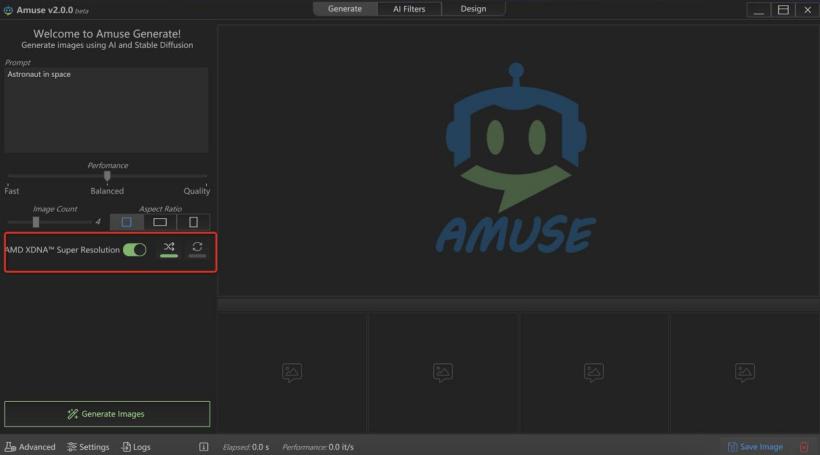Click the Image Count slider handle

tap(36, 222)
